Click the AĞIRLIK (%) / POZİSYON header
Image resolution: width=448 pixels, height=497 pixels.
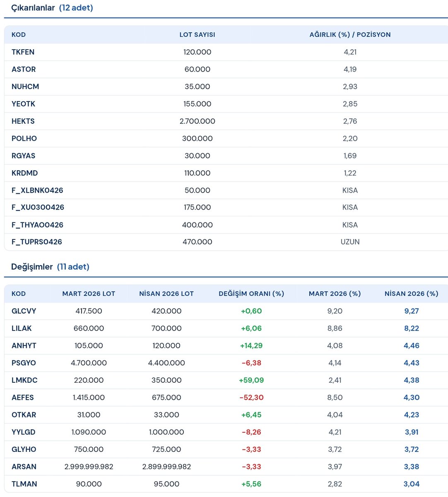[x=350, y=35]
